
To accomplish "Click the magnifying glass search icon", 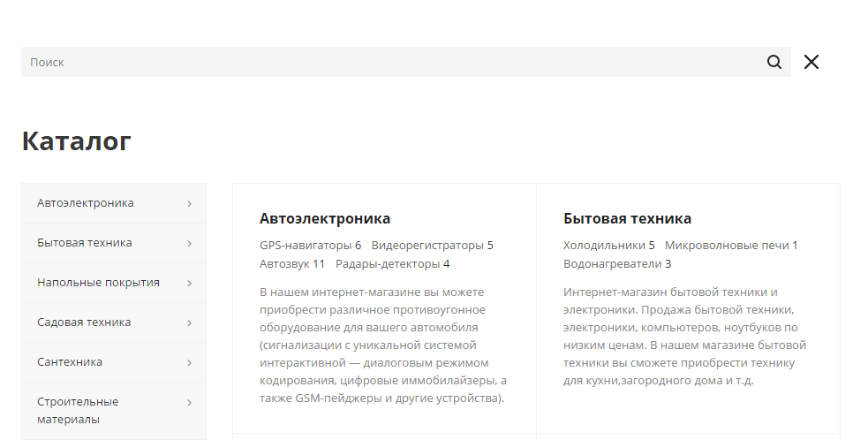I will point(774,62).
